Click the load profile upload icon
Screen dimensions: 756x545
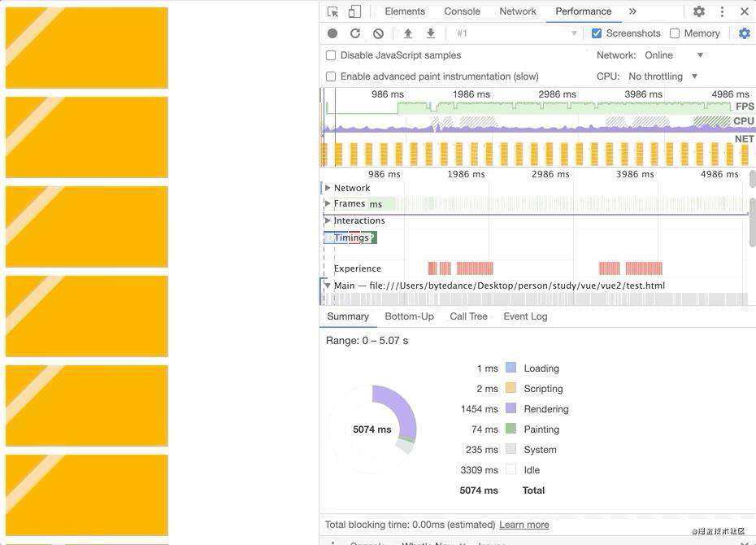point(408,33)
